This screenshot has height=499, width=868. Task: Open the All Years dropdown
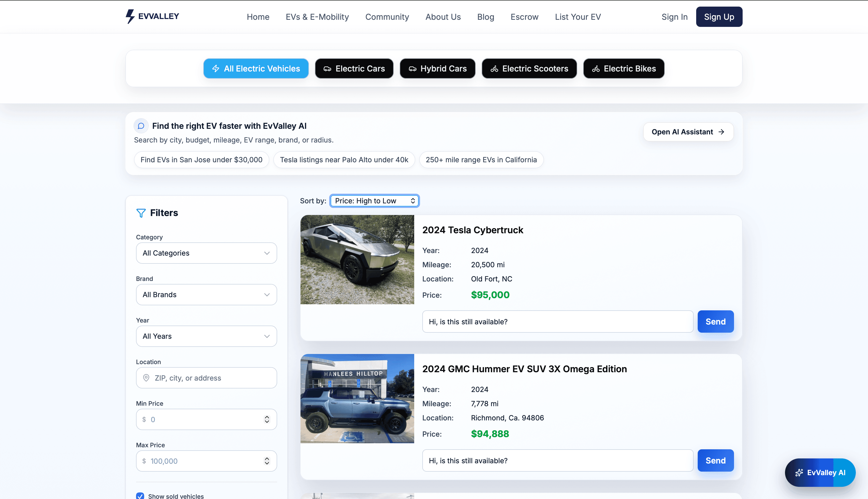[x=206, y=336]
